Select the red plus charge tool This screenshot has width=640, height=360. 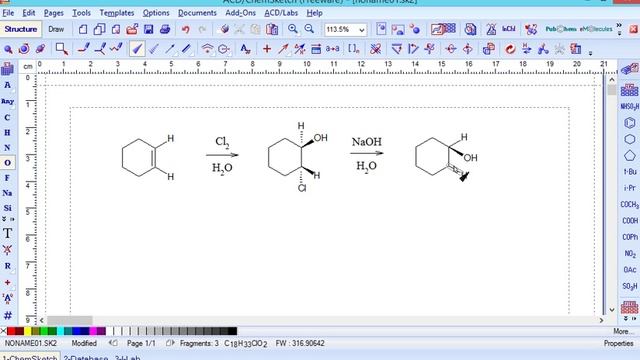tap(267, 49)
